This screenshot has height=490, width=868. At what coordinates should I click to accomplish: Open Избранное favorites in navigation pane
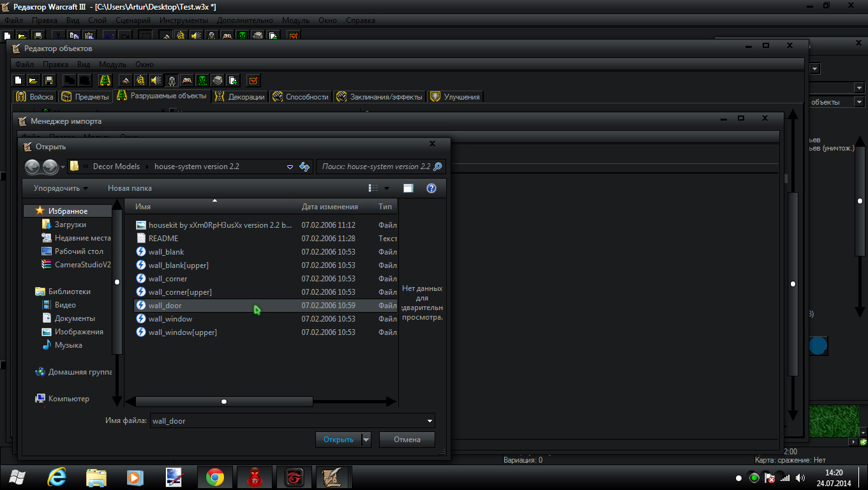(x=68, y=211)
